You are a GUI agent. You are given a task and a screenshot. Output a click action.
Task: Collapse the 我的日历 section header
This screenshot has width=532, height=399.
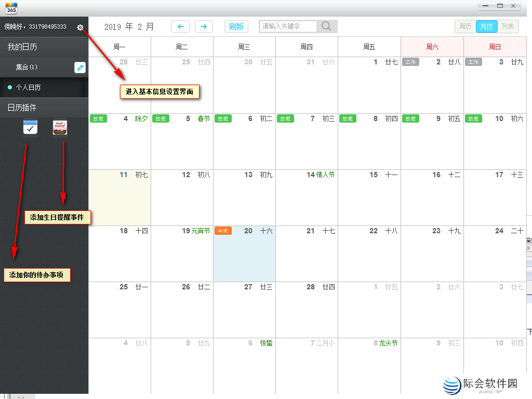click(x=44, y=47)
